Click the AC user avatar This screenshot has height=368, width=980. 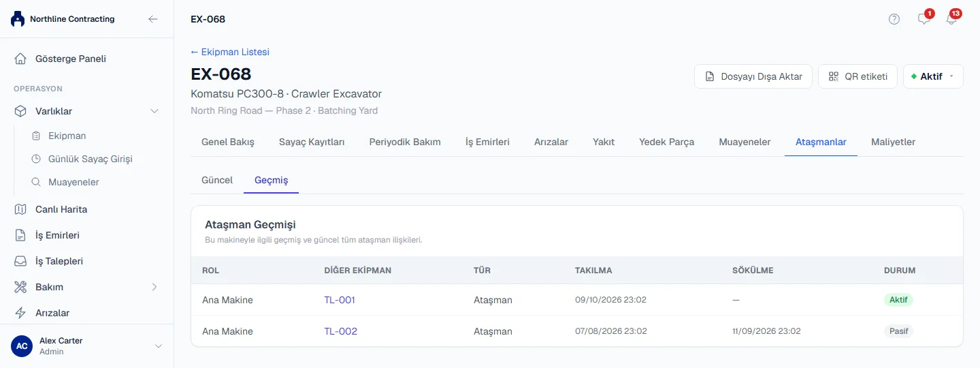[x=22, y=346]
